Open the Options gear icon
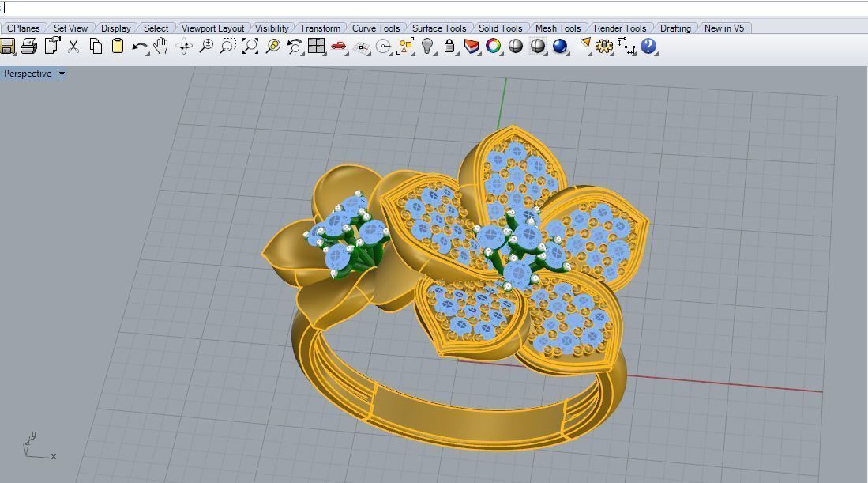This screenshot has width=868, height=483. [604, 46]
